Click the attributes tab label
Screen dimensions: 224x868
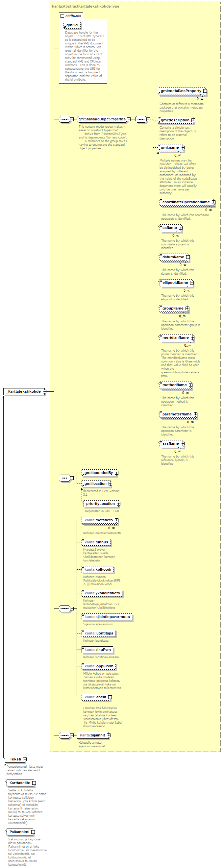click(x=73, y=16)
